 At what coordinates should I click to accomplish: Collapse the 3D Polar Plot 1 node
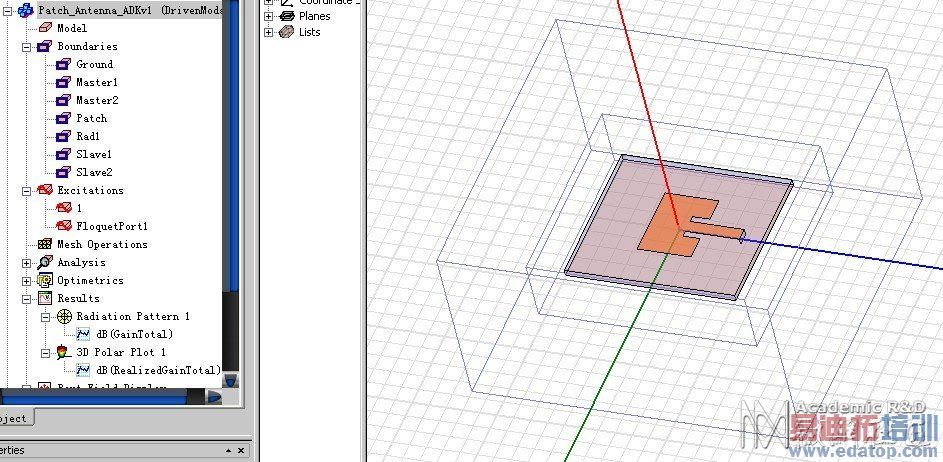(x=46, y=353)
